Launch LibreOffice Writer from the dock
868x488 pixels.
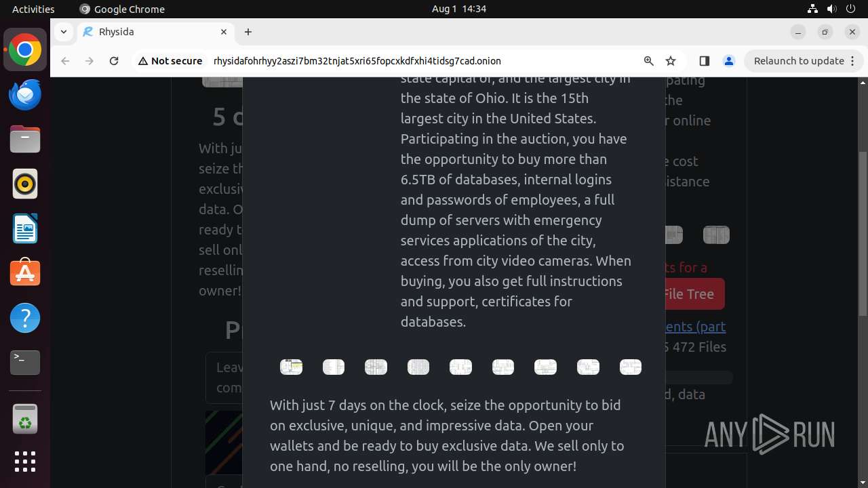point(25,229)
